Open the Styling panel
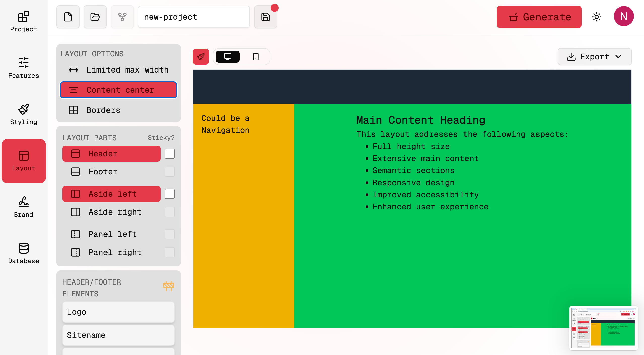The width and height of the screenshot is (644, 355). (23, 114)
